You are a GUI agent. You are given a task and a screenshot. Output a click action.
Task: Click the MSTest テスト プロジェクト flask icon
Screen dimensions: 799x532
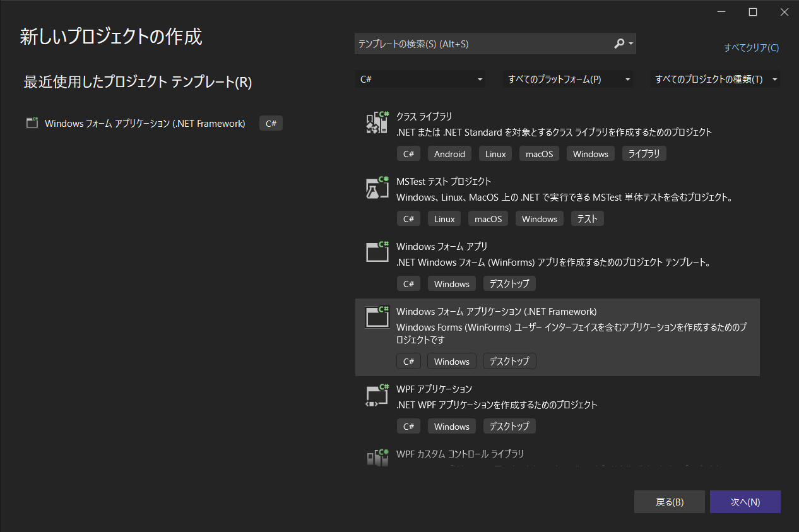point(377,187)
